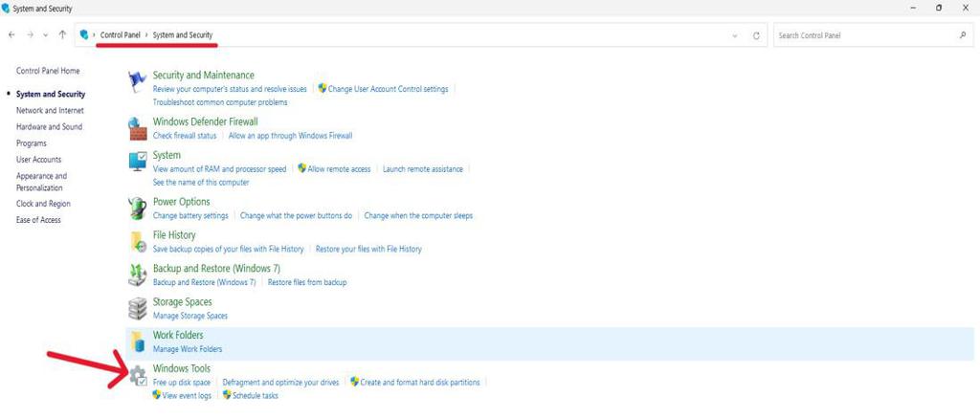Go forward using the forward arrow
Screen dimensions: 980x418
pos(30,35)
